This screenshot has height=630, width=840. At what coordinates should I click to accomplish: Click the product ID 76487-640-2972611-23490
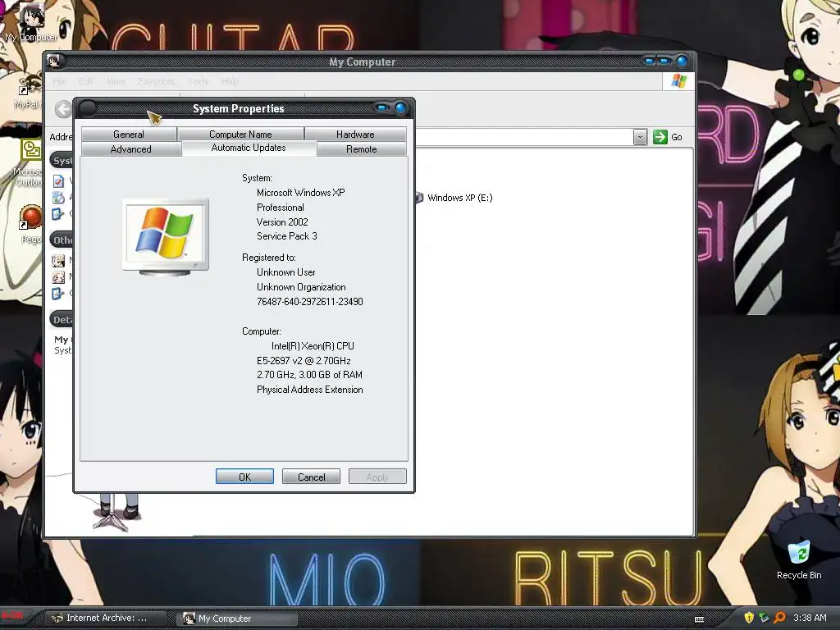coord(309,302)
